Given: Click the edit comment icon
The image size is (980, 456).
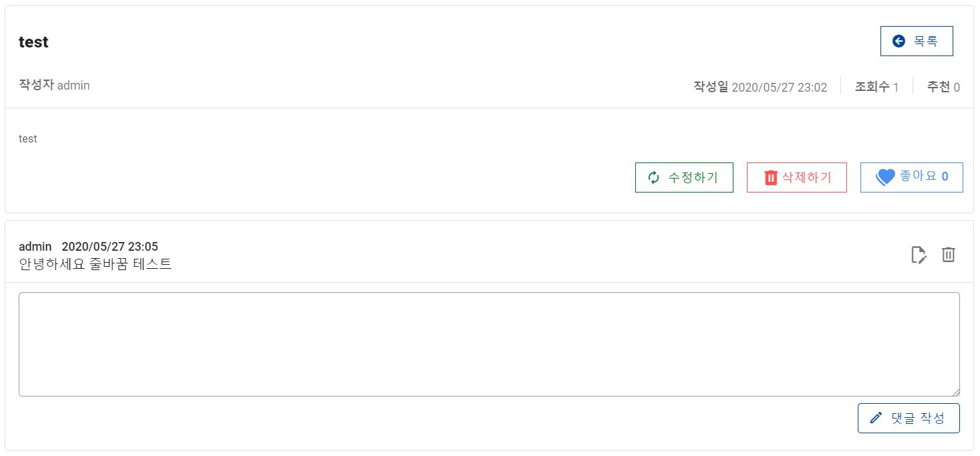Looking at the screenshot, I should pyautogui.click(x=919, y=255).
